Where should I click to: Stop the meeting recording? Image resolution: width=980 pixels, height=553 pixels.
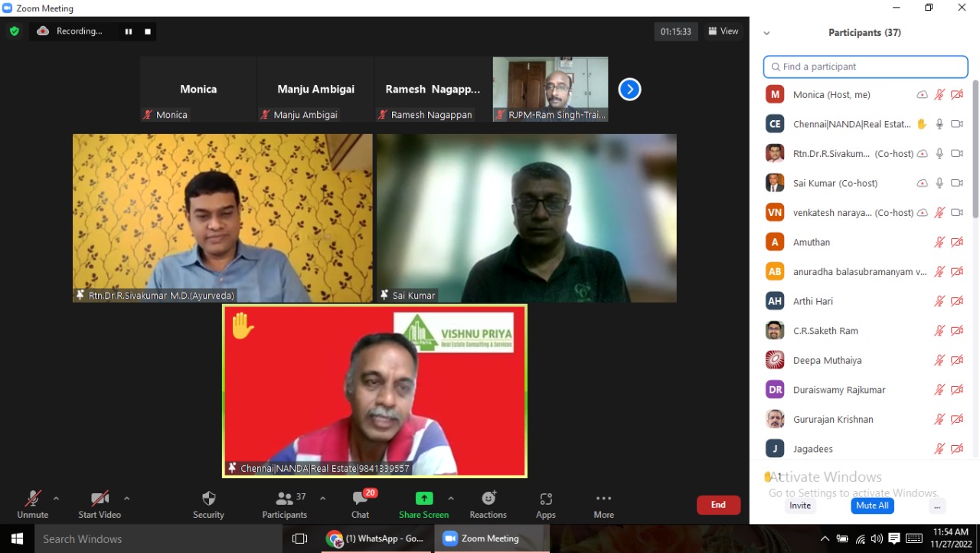(148, 31)
